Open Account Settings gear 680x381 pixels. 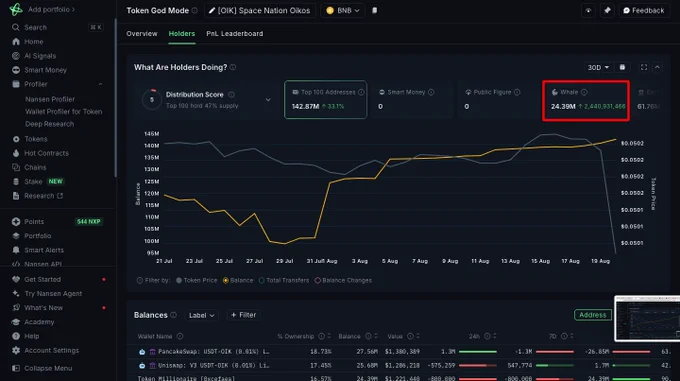(16, 350)
